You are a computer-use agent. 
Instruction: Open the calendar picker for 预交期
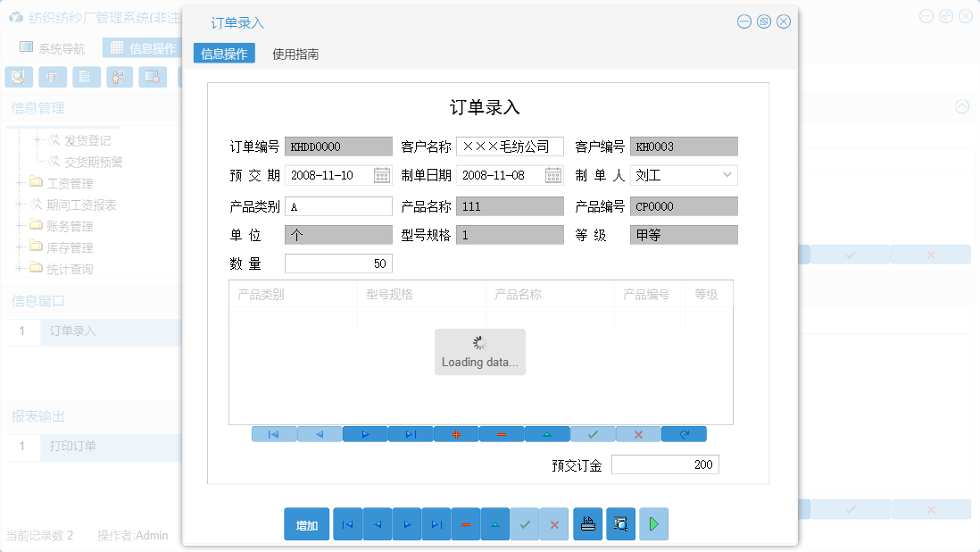(382, 175)
